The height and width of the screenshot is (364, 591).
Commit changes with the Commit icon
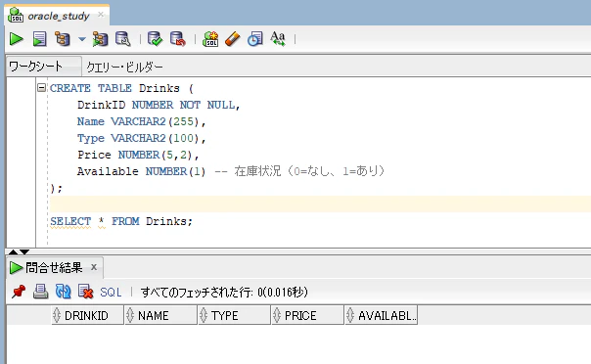[x=155, y=39]
